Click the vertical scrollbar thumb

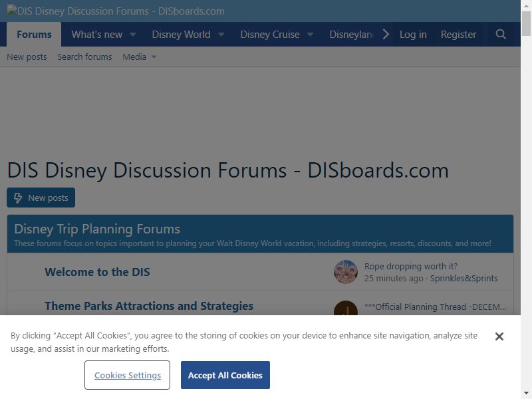(526, 23)
